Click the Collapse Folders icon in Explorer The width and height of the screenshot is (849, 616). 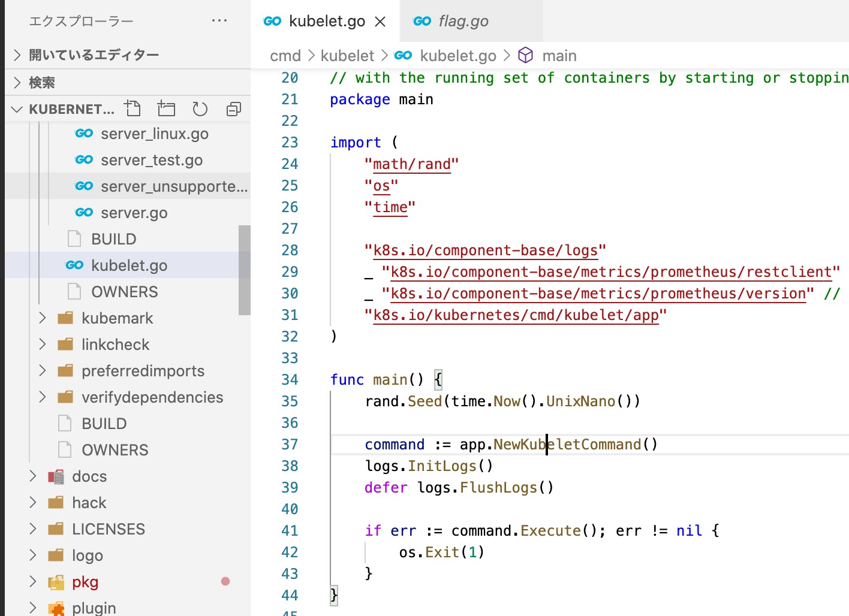point(233,108)
